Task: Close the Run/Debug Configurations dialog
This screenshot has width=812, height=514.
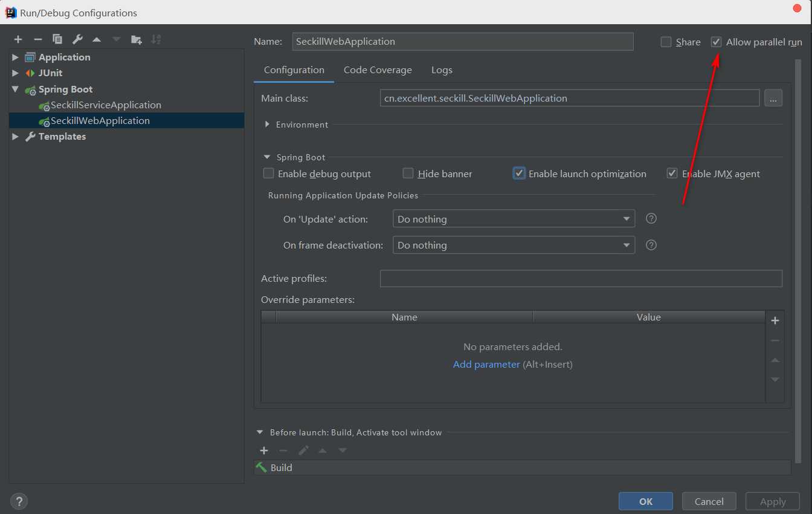Action: (x=797, y=7)
